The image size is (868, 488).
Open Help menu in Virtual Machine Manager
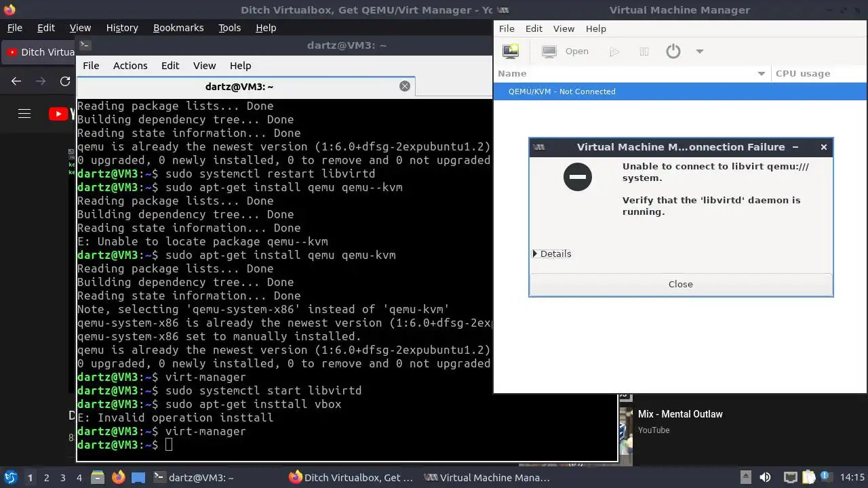point(595,28)
